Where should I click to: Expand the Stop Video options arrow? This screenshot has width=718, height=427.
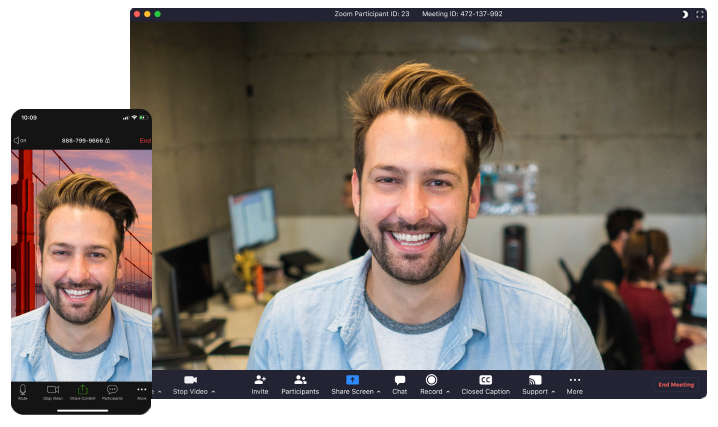coord(213,392)
